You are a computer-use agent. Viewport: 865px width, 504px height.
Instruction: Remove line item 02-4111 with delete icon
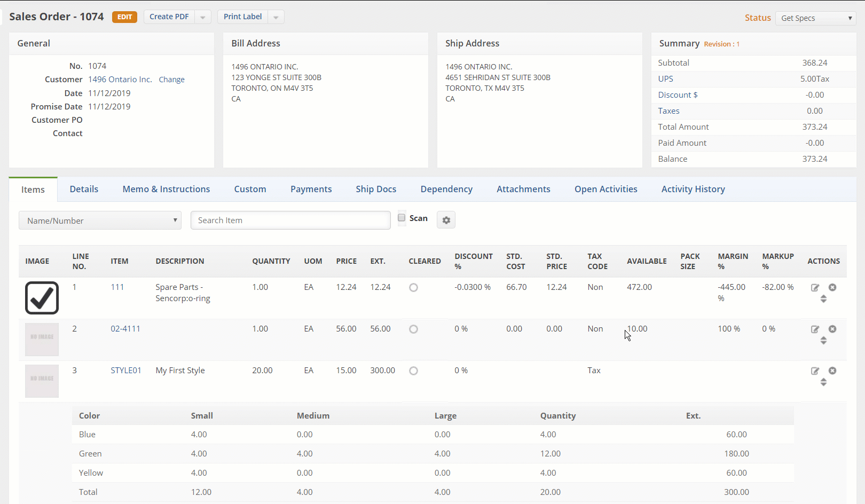tap(832, 329)
